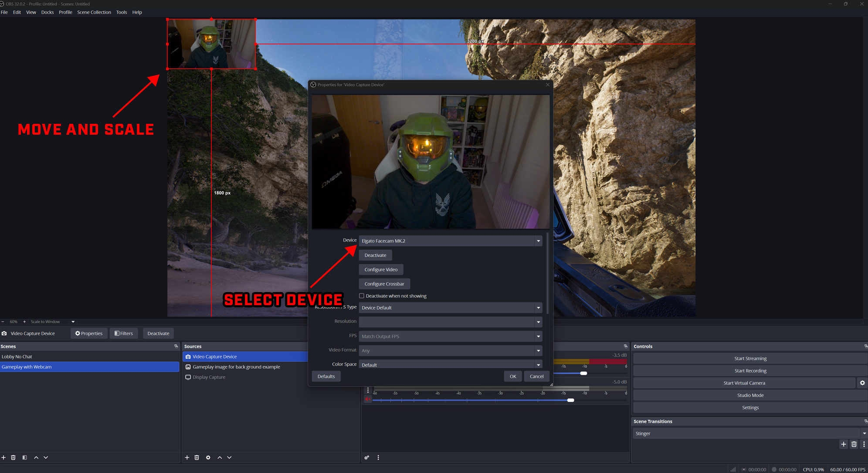868x473 pixels.
Task: Click the lower audio mixer volume slider
Action: pyautogui.click(x=570, y=400)
